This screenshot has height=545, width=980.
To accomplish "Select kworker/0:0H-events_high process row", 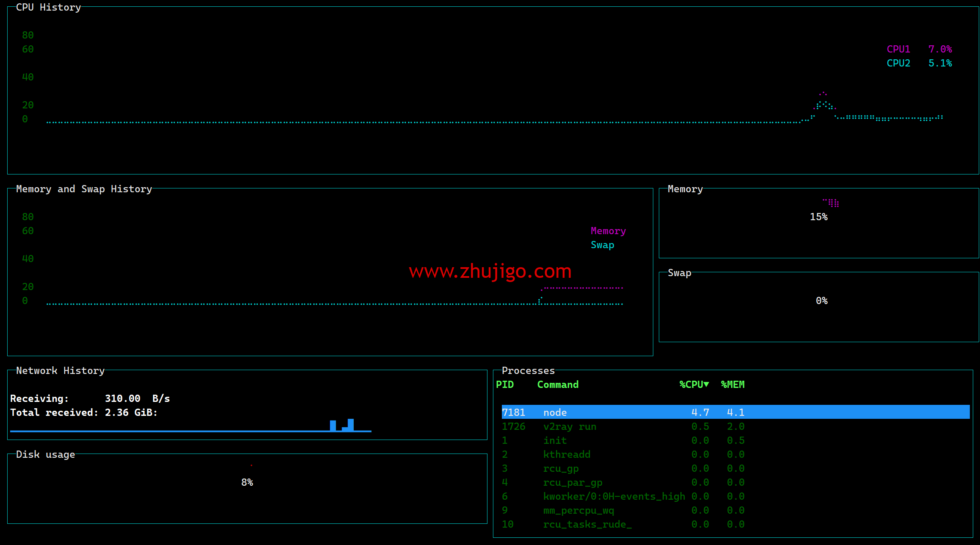I will point(614,496).
